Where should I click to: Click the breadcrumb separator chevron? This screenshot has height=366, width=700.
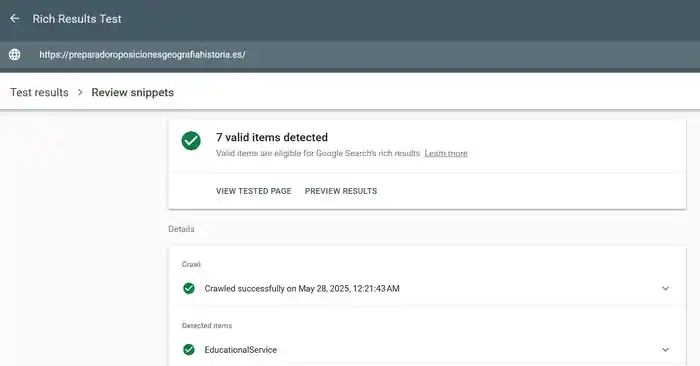pyautogui.click(x=80, y=92)
